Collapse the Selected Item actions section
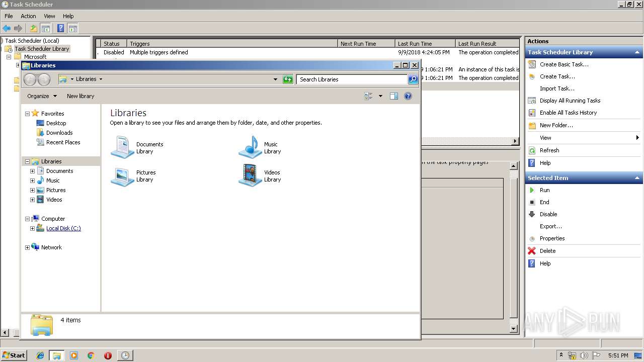The height and width of the screenshot is (362, 644). (x=637, y=178)
